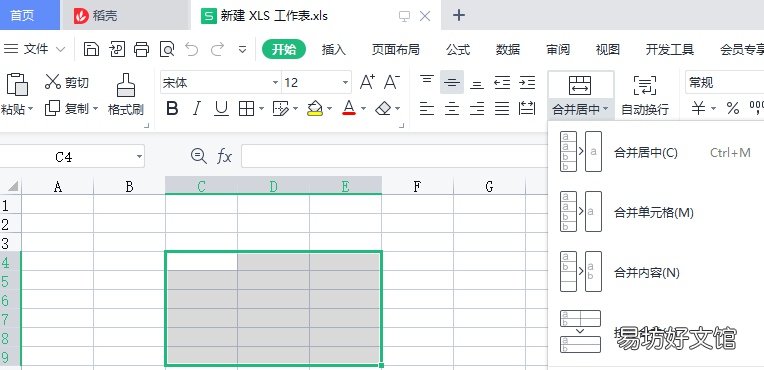Open print preview icon
Screen dimensions: 764x370
(x=167, y=49)
